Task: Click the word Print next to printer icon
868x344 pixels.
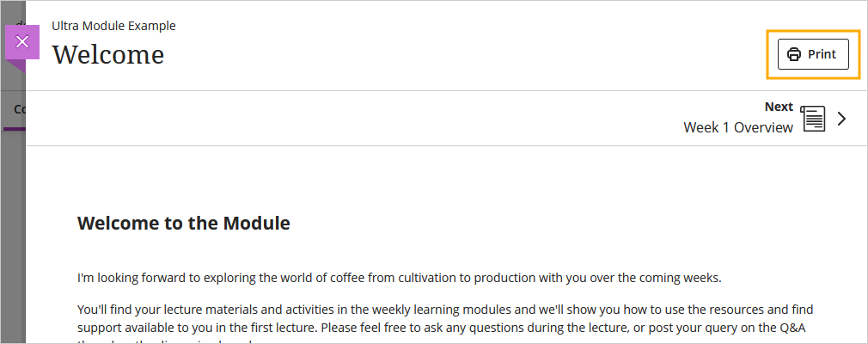Action: [822, 54]
